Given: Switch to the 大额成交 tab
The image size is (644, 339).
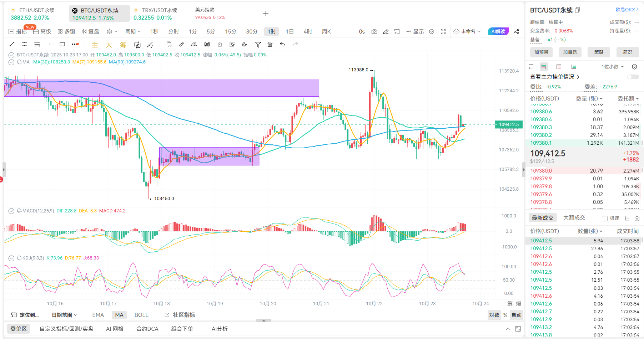Looking at the screenshot, I should (x=574, y=218).
